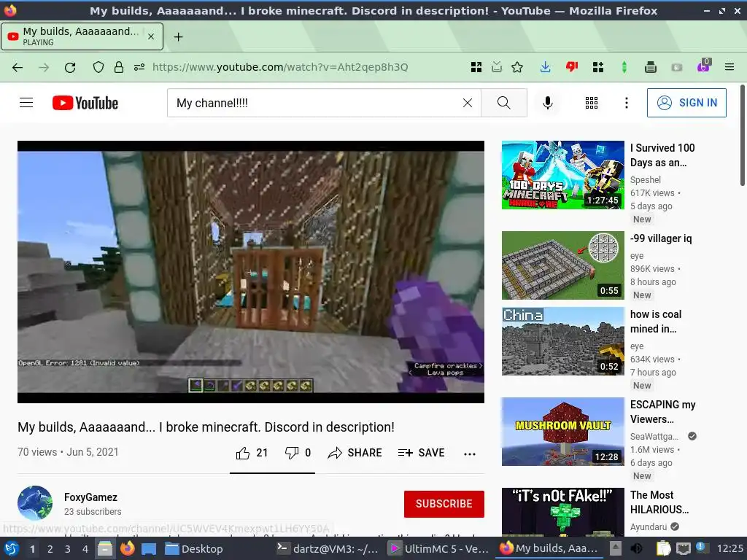Click the video title text 'My builds, Aaaaaaand...'
747x560 pixels.
point(206,427)
